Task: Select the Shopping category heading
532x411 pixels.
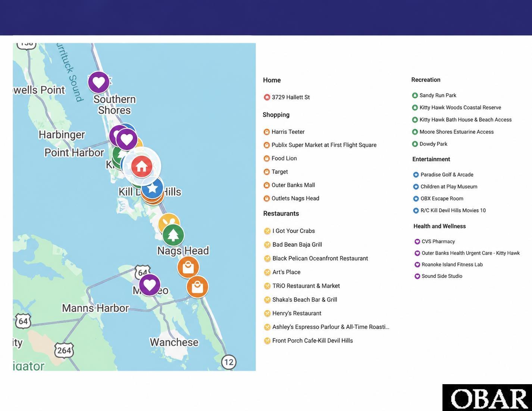Action: click(276, 115)
